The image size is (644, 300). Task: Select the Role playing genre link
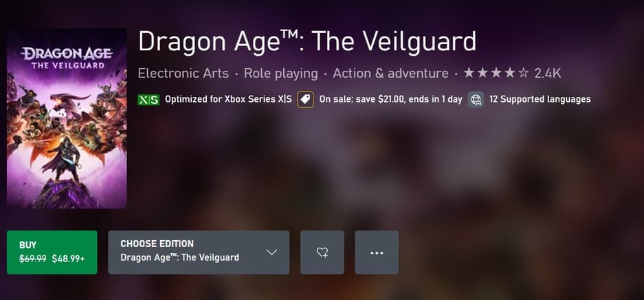[x=280, y=73]
